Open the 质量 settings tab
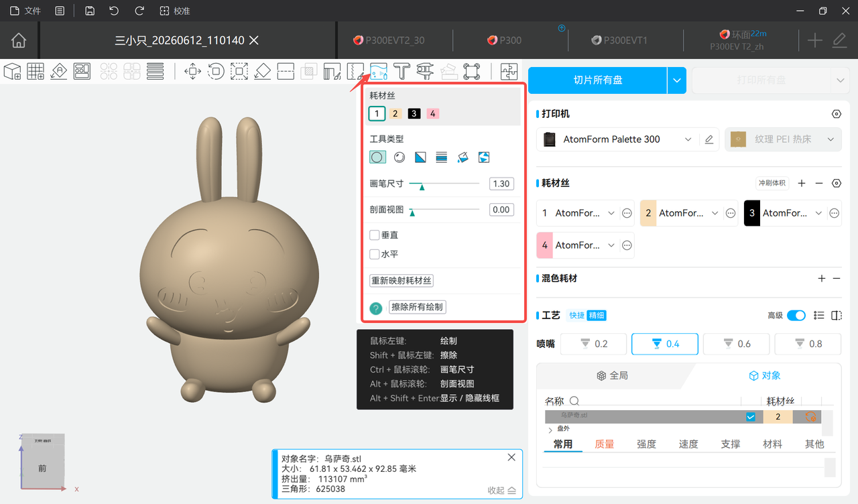 pos(605,444)
